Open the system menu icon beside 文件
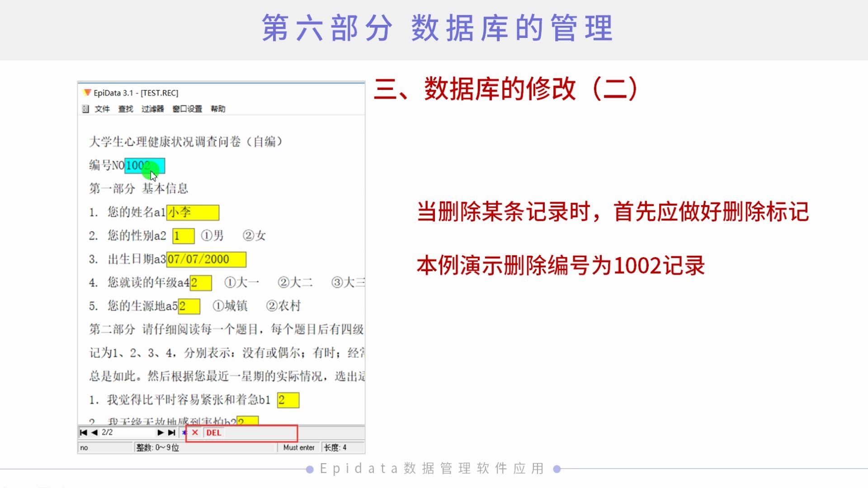The image size is (868, 488). 85,108
